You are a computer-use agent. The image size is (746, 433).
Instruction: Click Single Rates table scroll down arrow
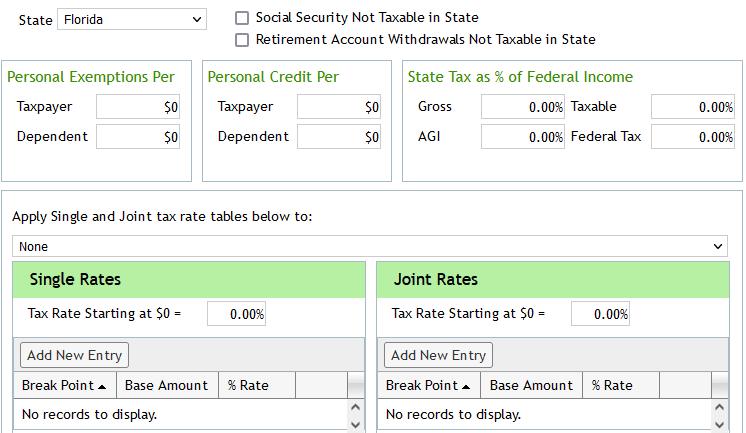(355, 424)
